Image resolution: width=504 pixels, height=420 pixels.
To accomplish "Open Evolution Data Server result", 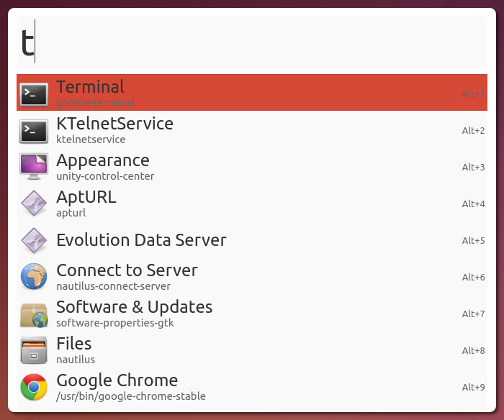I will 141,240.
